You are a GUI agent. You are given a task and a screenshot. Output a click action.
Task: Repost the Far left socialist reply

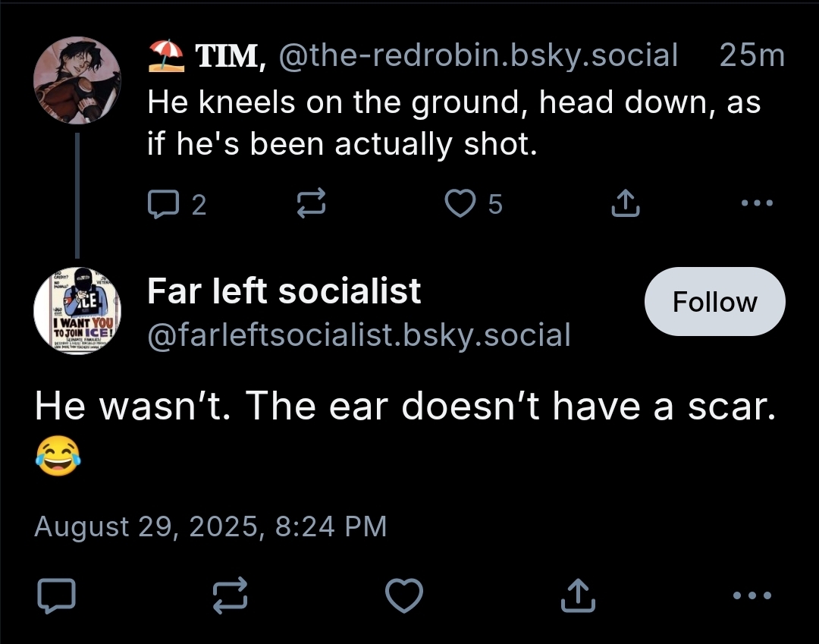pos(230,595)
